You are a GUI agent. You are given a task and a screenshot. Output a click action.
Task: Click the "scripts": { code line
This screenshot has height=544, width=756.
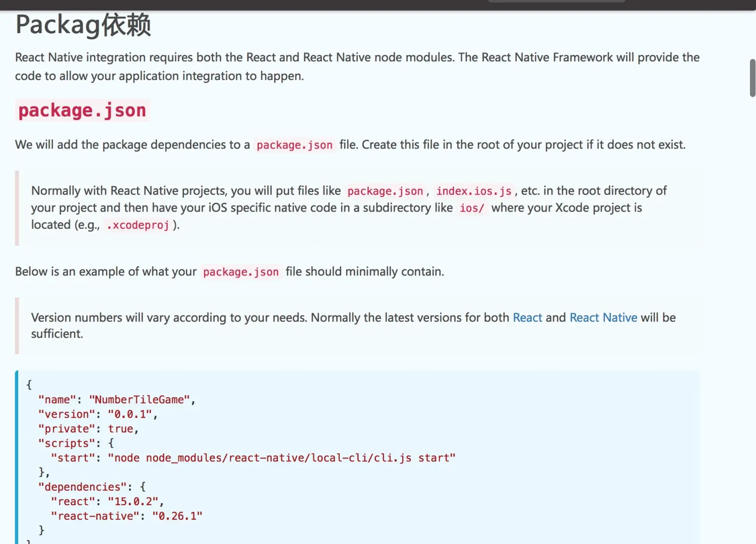coord(76,444)
